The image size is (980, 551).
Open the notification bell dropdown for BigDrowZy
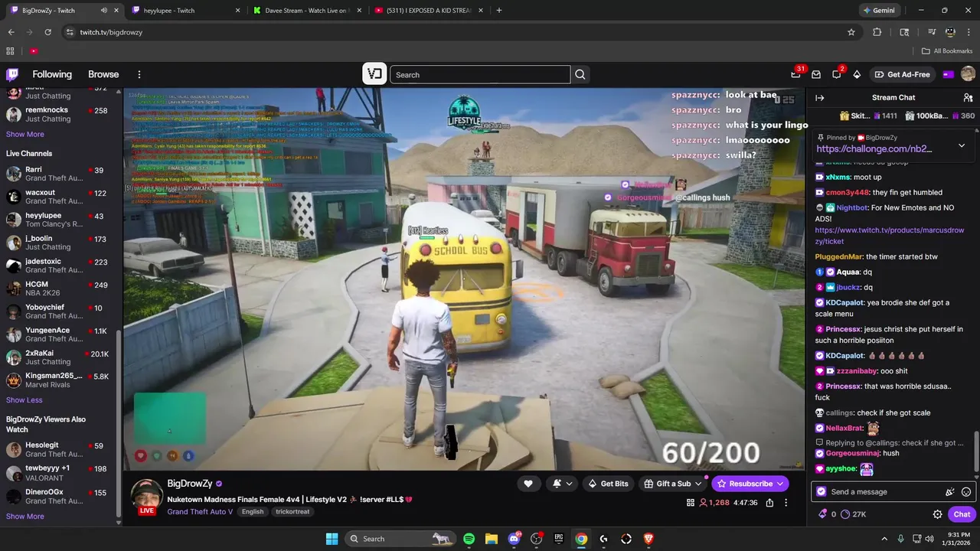coord(562,484)
